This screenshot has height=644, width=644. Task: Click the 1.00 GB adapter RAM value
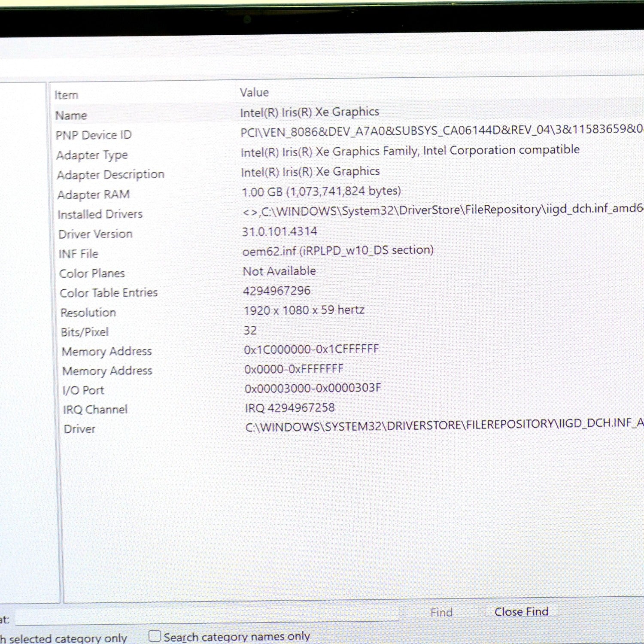[x=322, y=191]
